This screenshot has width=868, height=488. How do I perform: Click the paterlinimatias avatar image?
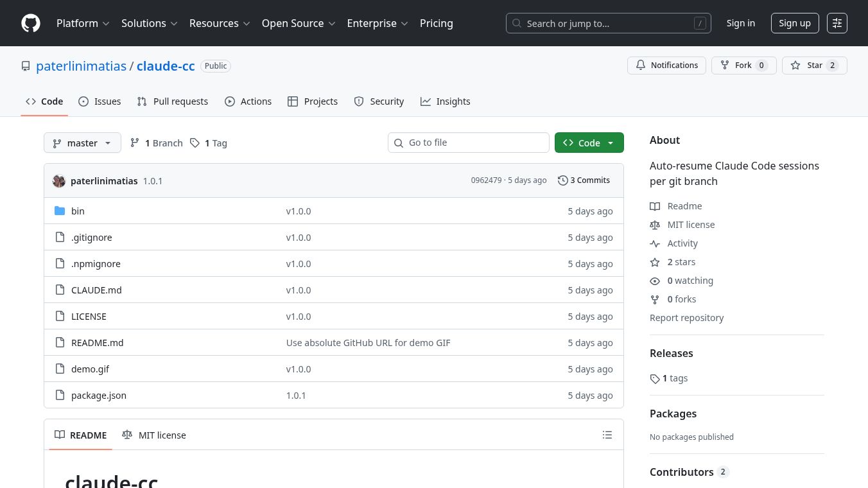(59, 181)
